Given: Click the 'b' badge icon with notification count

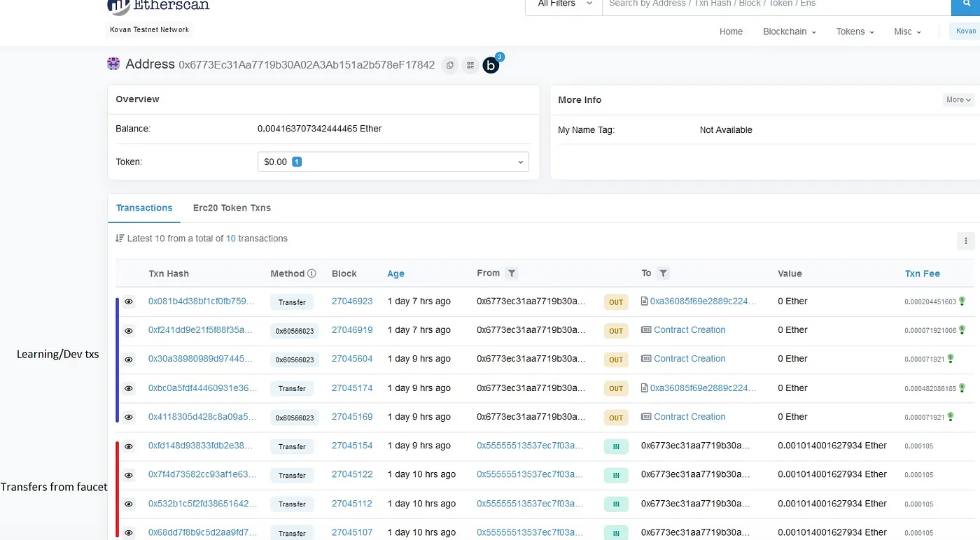Looking at the screenshot, I should coord(491,65).
